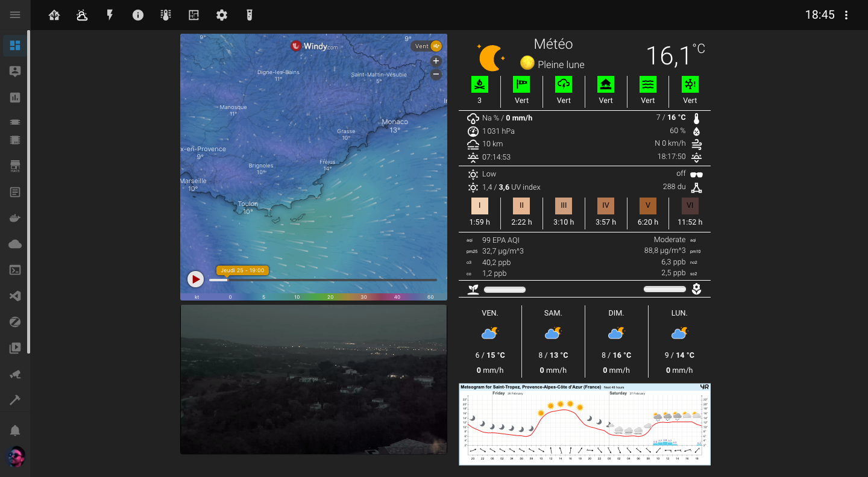Open Visual Studio Code sidebar item
Viewport: 868px width, 477px height.
coord(15,296)
